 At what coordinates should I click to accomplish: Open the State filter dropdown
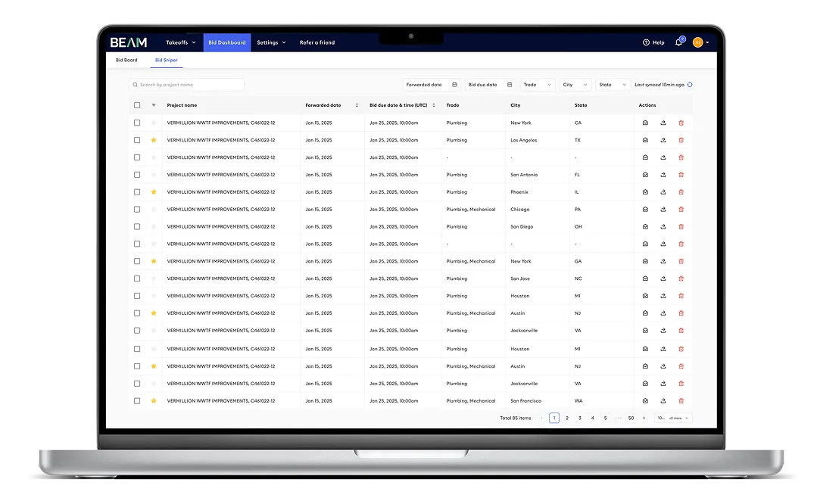(613, 85)
